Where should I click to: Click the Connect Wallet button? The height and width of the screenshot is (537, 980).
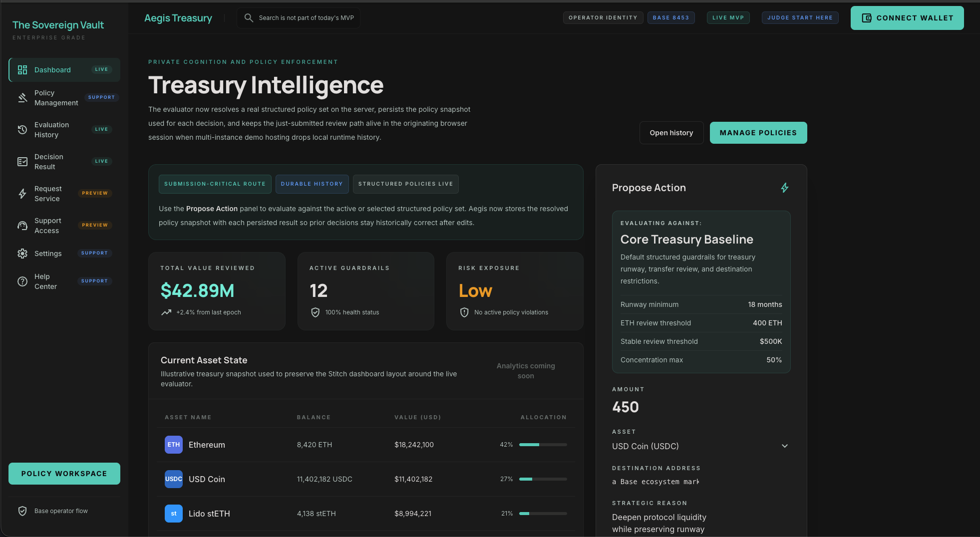907,18
